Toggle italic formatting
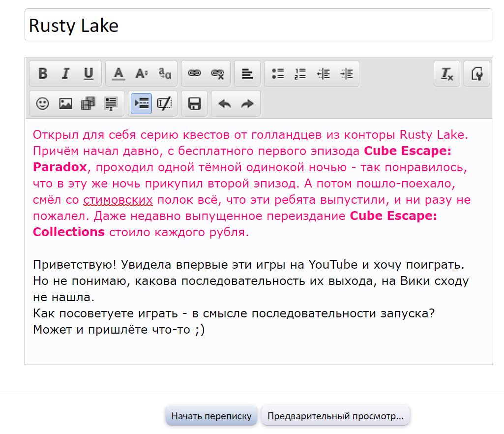The height and width of the screenshot is (434, 504). [65, 74]
